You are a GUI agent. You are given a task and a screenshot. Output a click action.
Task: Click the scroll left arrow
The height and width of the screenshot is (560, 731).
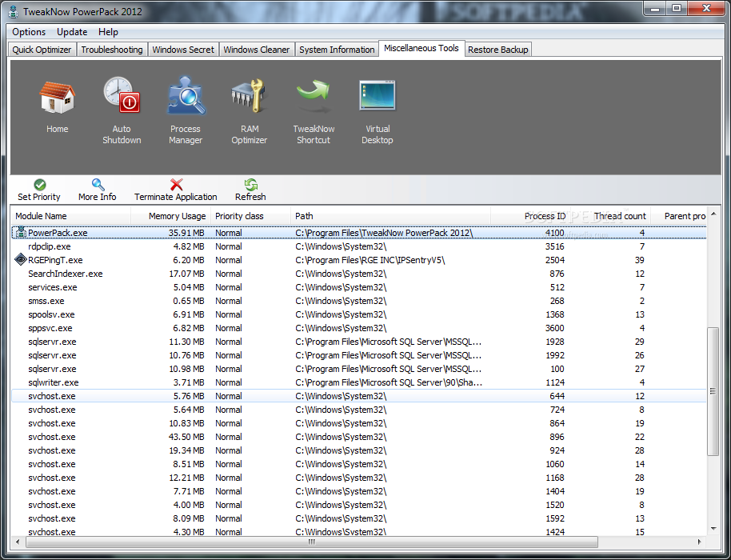pyautogui.click(x=18, y=542)
